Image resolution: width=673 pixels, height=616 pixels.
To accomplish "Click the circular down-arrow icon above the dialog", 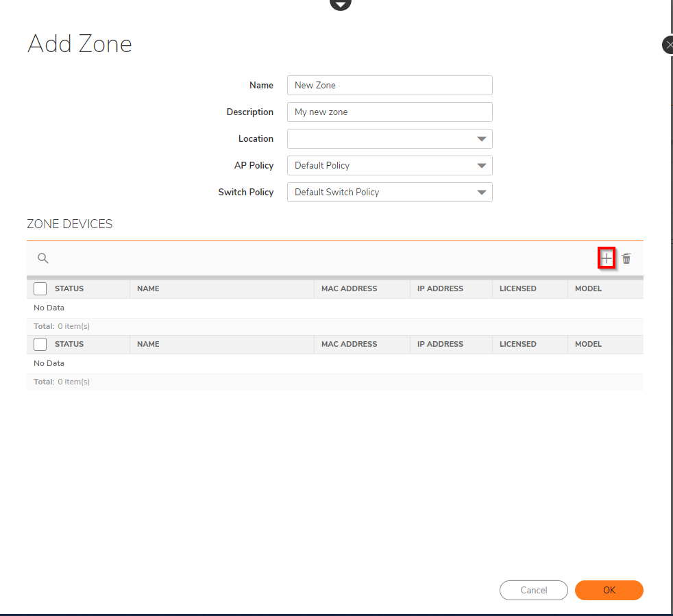I will point(340,3).
